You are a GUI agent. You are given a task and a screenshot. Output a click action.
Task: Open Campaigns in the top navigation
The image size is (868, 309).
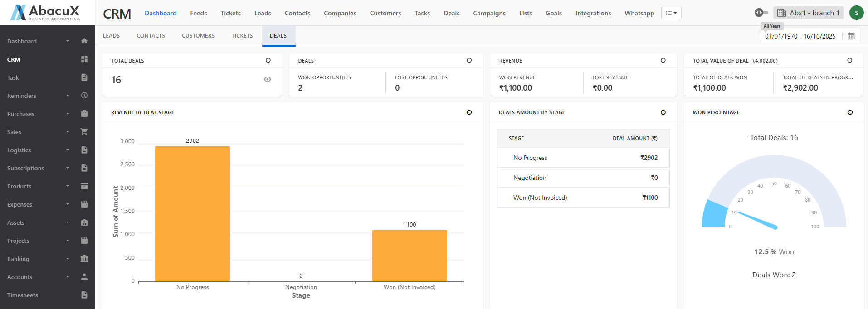(x=489, y=13)
